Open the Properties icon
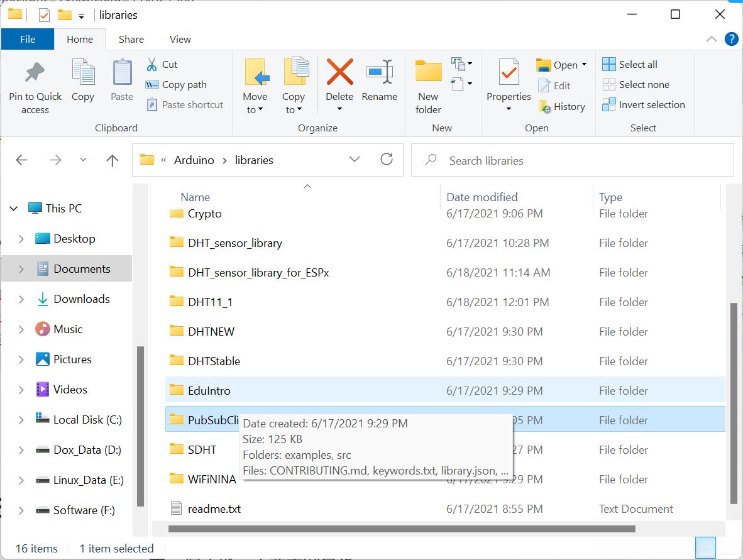This screenshot has width=743, height=560. click(x=509, y=72)
